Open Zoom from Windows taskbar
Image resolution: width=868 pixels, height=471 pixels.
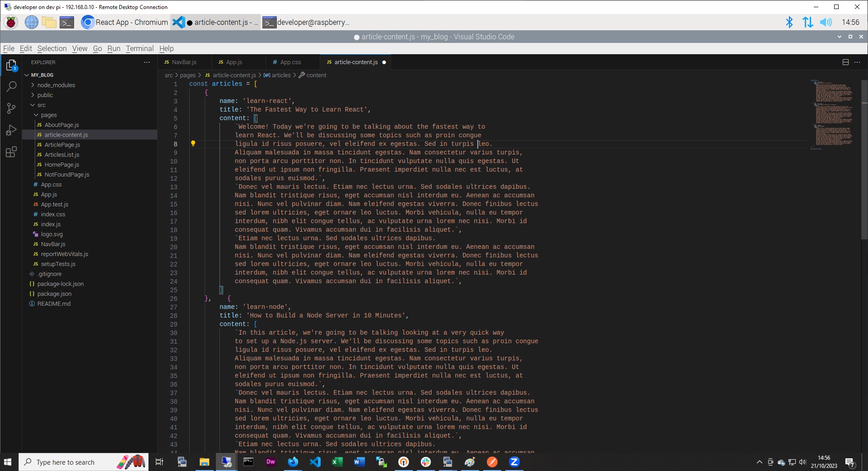click(x=514, y=462)
